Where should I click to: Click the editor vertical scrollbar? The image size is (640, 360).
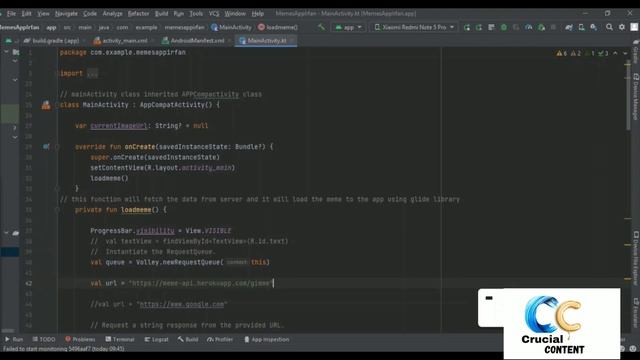point(628,96)
